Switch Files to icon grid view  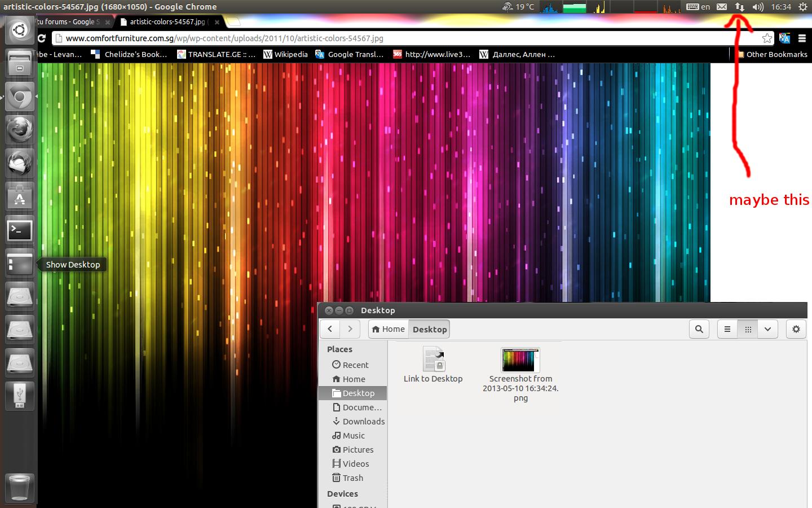(748, 329)
